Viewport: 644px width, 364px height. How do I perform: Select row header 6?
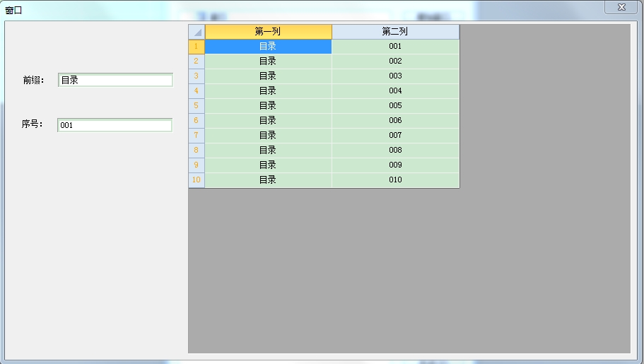[x=197, y=120]
